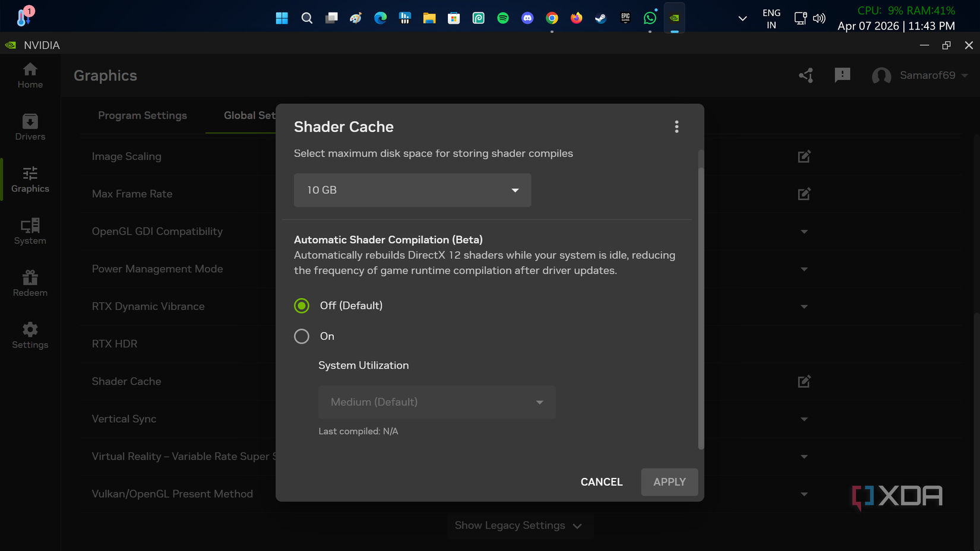Open Microsoft Store from taskbar

pos(454,18)
